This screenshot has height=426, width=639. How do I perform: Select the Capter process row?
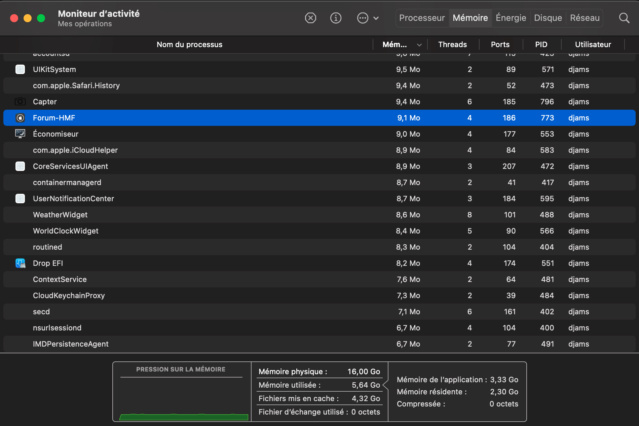tap(319, 102)
